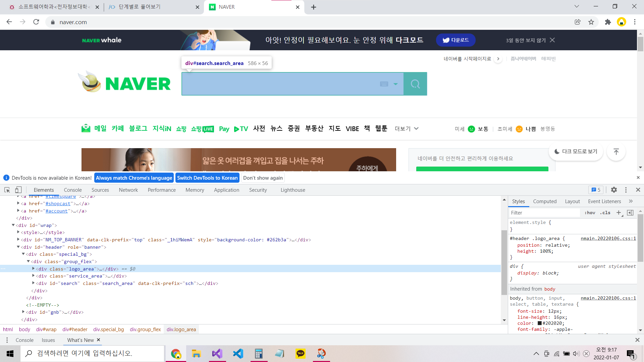This screenshot has height=362, width=644.
Task: Click the Styles Filter input field
Action: 543,213
